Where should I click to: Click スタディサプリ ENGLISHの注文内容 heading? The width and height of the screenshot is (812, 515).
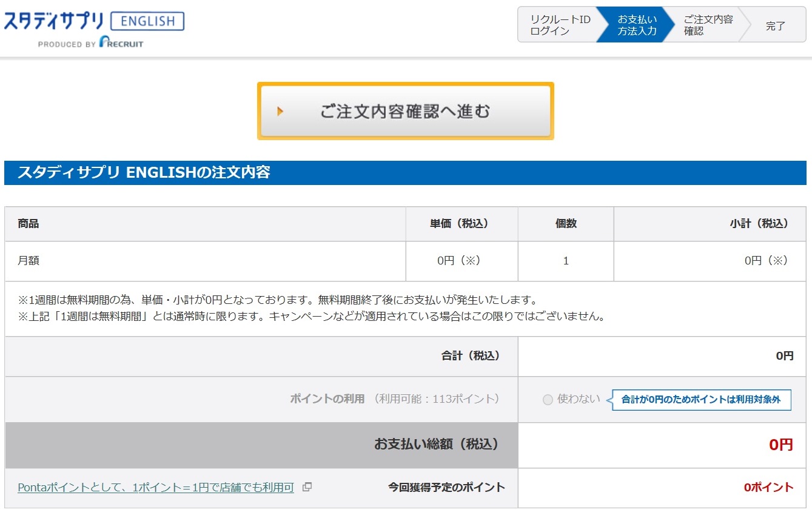pos(144,172)
